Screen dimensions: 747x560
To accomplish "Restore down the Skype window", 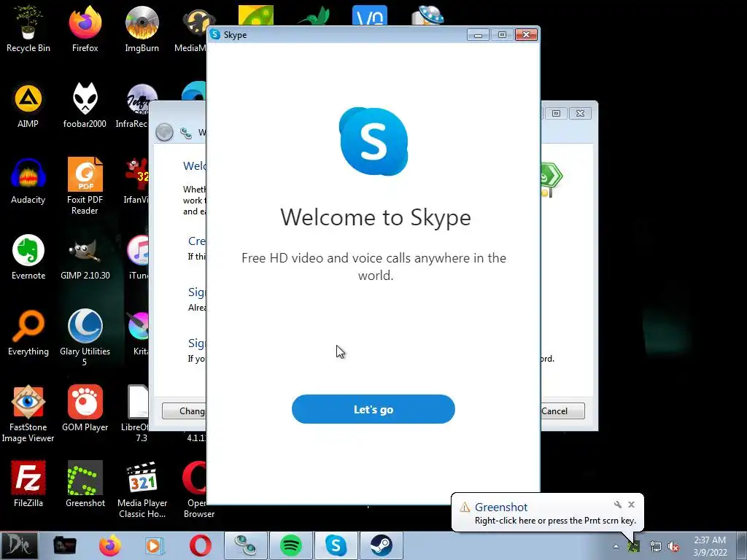I will (502, 35).
